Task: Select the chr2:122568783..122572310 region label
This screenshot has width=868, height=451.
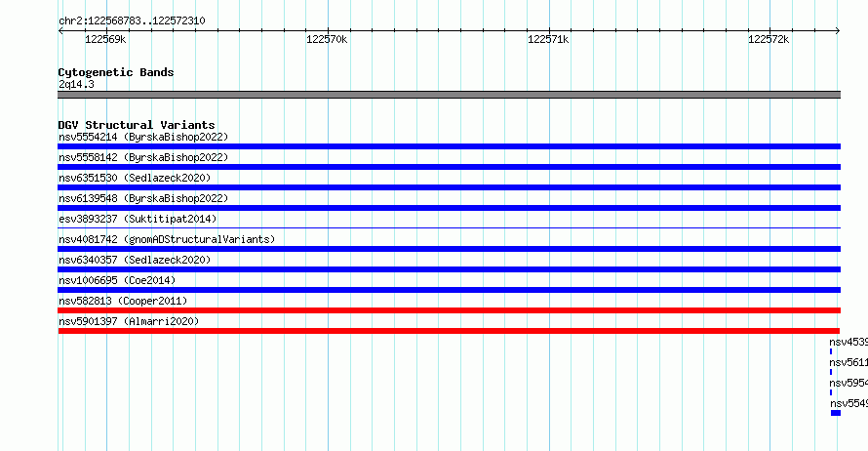Action: click(132, 21)
